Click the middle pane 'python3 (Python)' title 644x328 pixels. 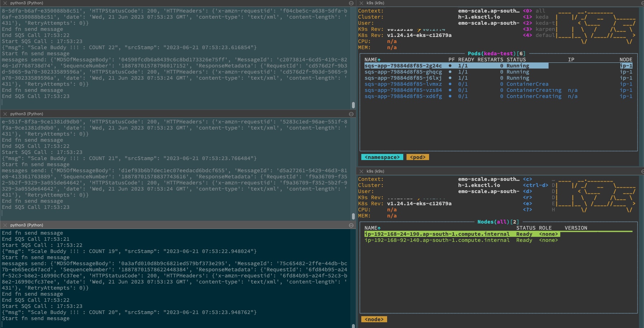pos(27,114)
